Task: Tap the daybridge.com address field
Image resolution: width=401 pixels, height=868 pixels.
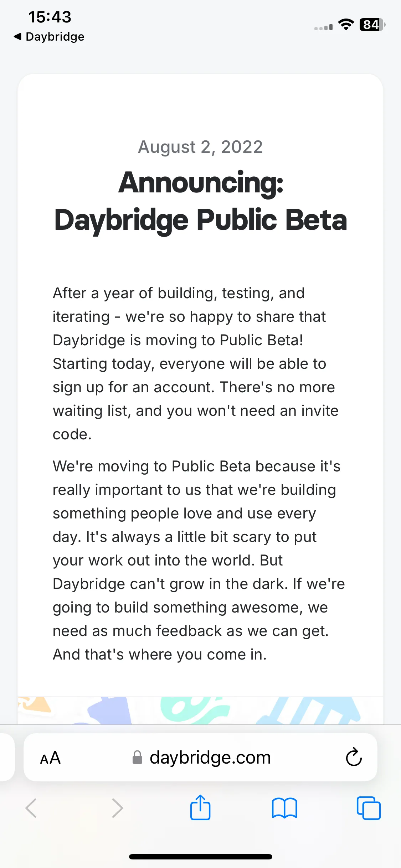Action: click(x=200, y=757)
